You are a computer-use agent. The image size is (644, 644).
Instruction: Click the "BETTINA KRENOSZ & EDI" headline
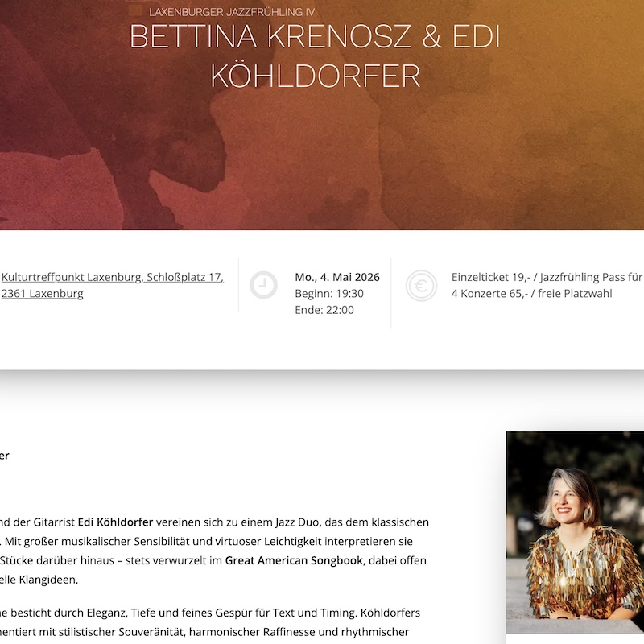315,36
